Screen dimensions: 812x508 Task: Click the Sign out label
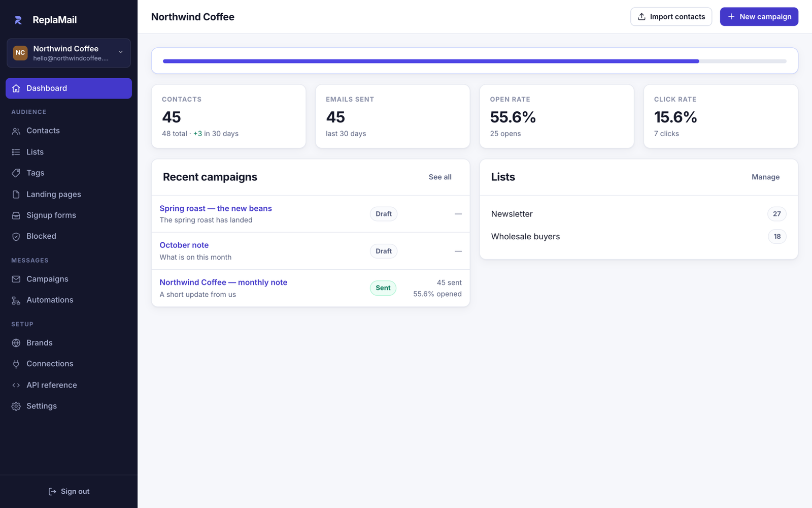click(x=75, y=492)
